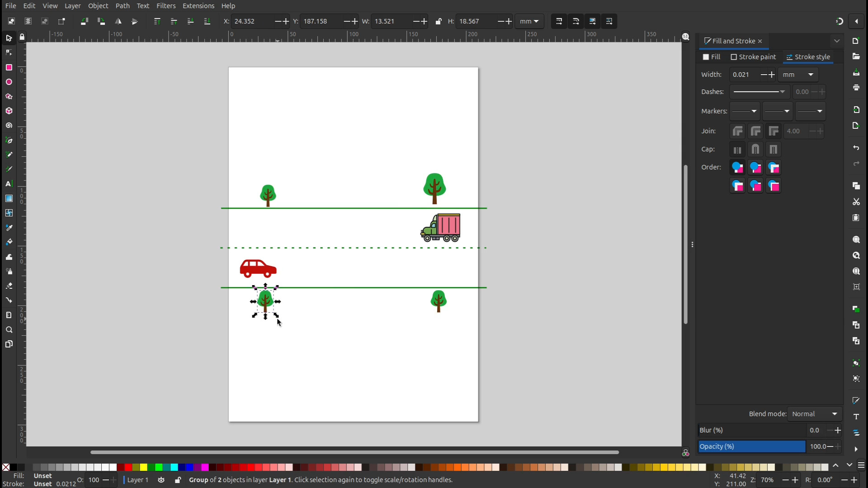
Task: Switch to the Stroke paint tab
Action: 753,57
